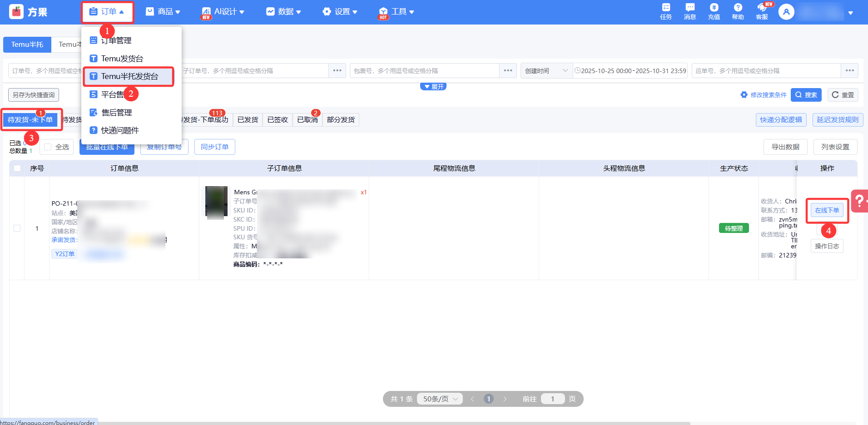Toggle the table header checkbox
Image resolution: width=868 pixels, height=425 pixels.
[x=17, y=168]
